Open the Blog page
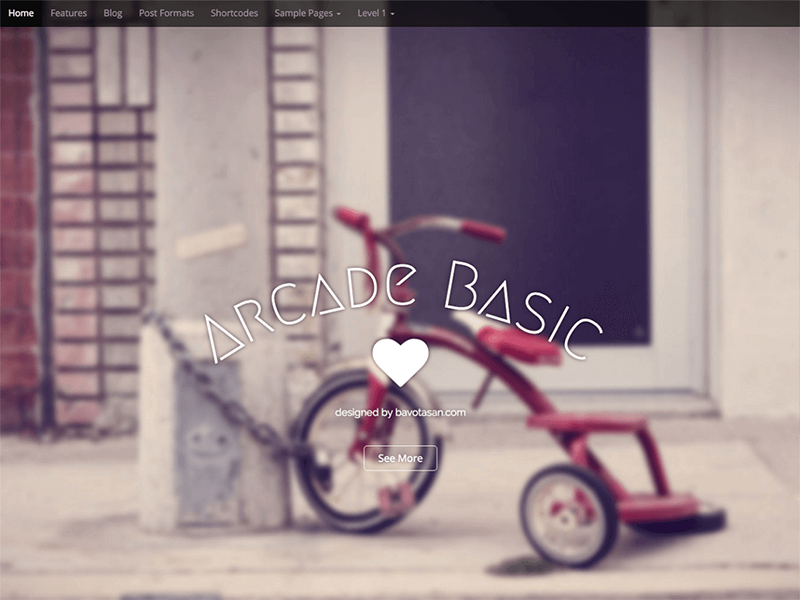800x600 pixels. click(x=113, y=13)
